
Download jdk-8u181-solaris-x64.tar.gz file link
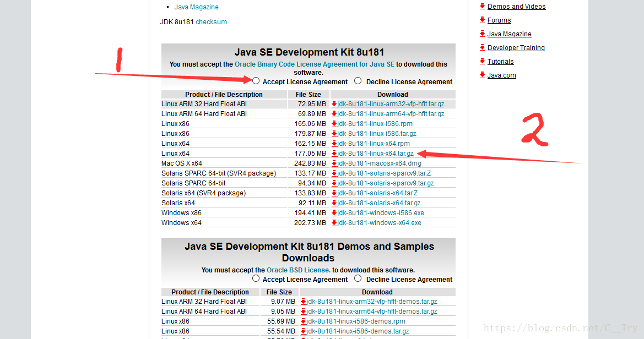click(379, 203)
